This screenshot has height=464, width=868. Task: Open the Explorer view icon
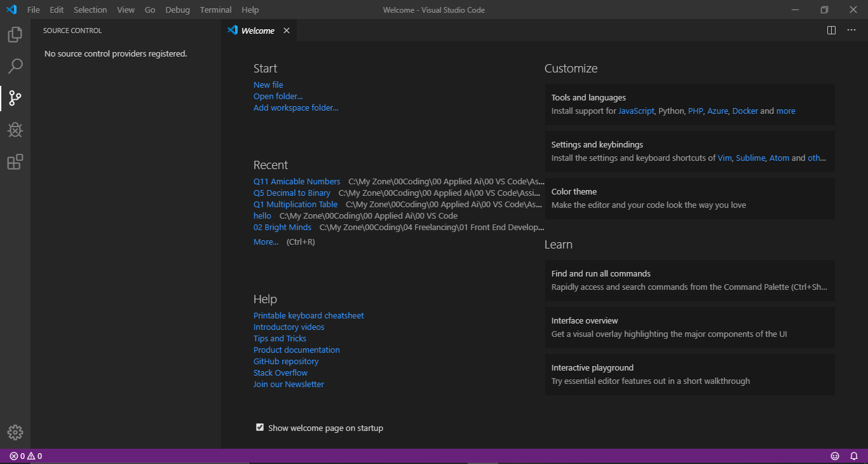pyautogui.click(x=15, y=34)
